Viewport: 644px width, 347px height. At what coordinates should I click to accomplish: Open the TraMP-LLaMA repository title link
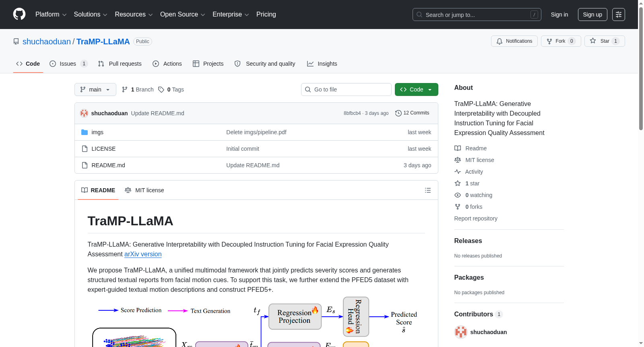coord(103,42)
